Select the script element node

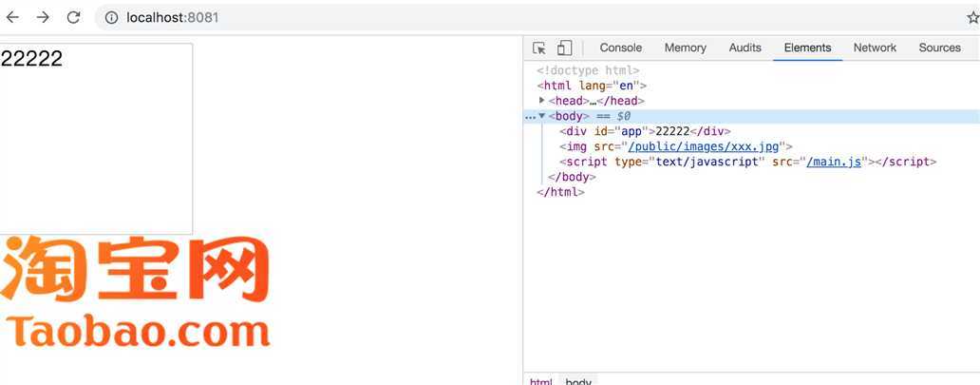[x=747, y=163]
